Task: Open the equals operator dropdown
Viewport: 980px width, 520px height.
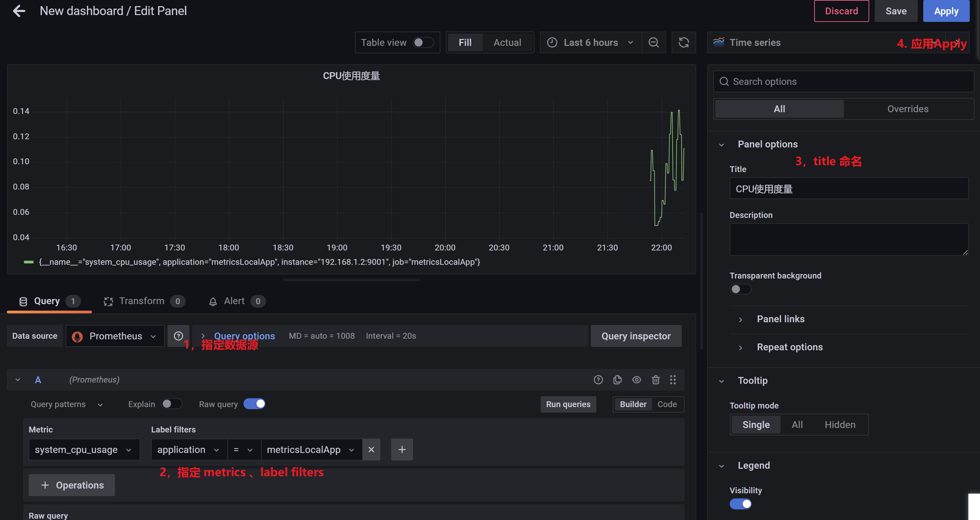Action: pos(244,450)
